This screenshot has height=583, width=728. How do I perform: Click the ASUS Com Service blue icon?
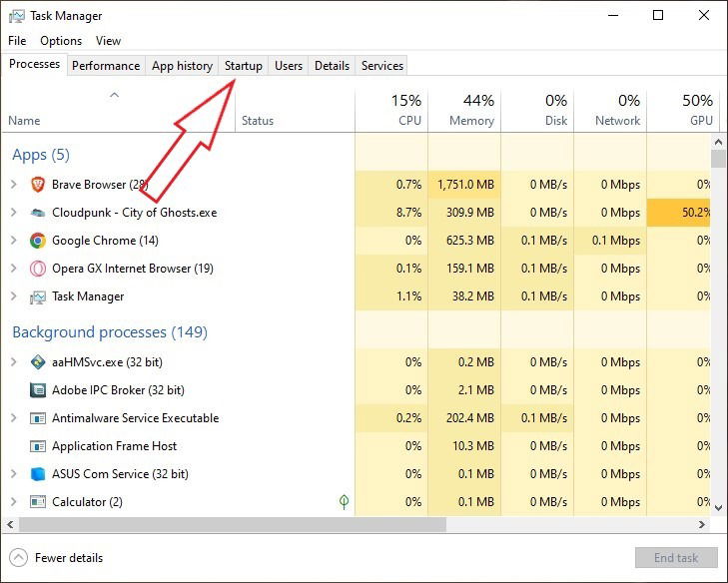(38, 474)
